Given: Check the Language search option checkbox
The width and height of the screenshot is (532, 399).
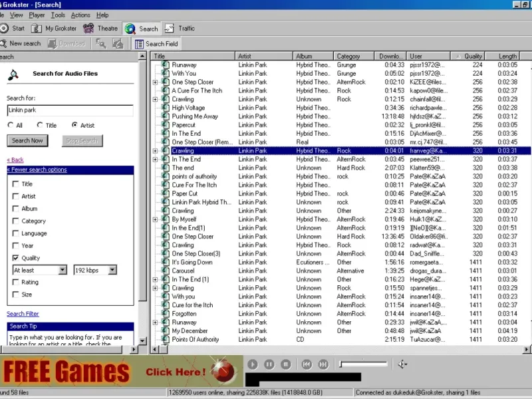Looking at the screenshot, I should (15, 233).
